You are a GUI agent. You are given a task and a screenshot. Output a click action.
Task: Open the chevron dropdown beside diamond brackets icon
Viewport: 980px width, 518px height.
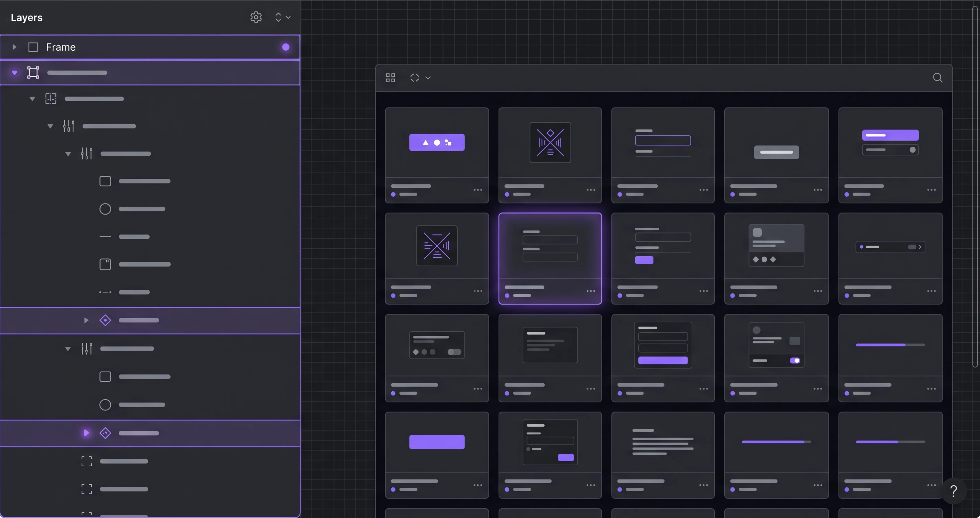[x=428, y=78]
